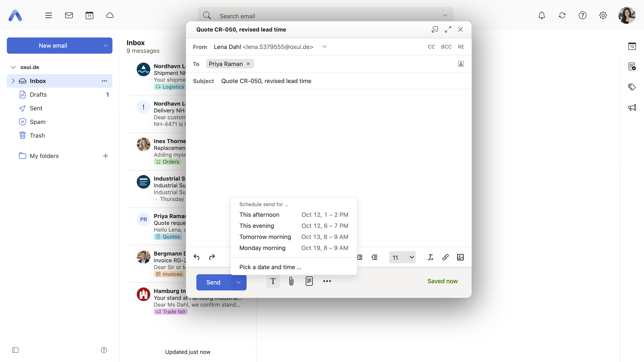The width and height of the screenshot is (644, 362).
Task: Insert a template via the document icon
Action: (309, 281)
